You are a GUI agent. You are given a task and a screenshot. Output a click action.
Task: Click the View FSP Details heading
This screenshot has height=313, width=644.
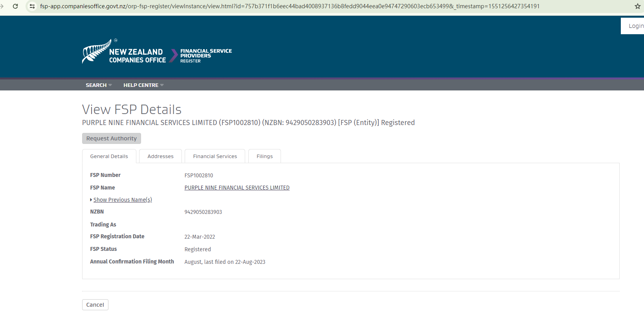pyautogui.click(x=132, y=109)
